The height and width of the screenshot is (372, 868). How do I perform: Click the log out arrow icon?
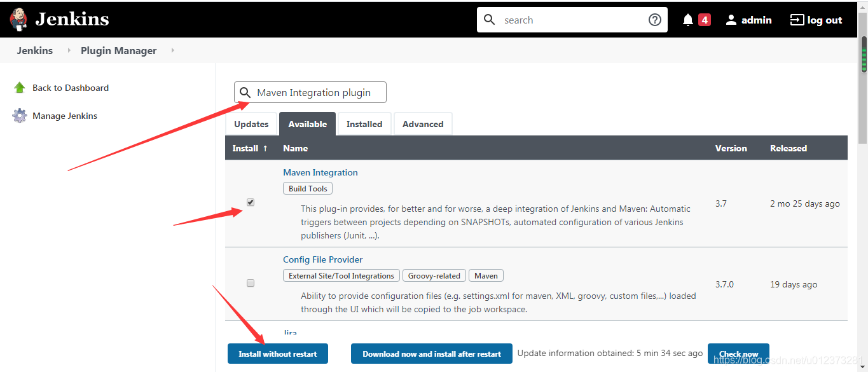[796, 20]
